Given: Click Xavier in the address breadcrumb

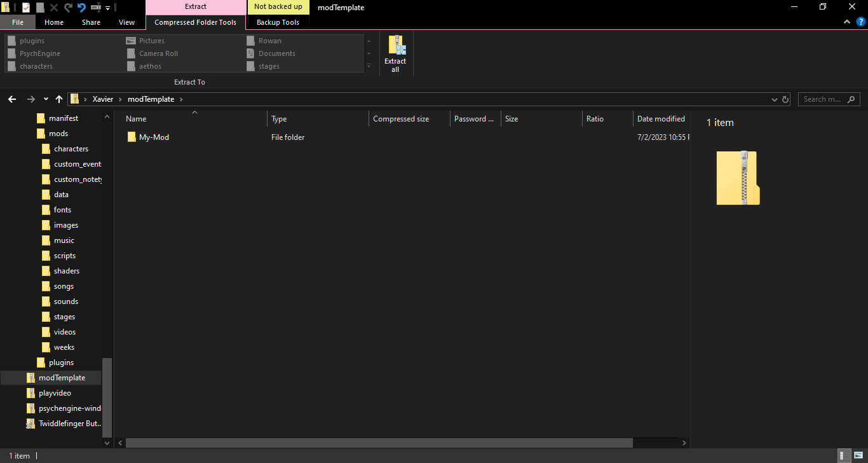Looking at the screenshot, I should click(102, 99).
